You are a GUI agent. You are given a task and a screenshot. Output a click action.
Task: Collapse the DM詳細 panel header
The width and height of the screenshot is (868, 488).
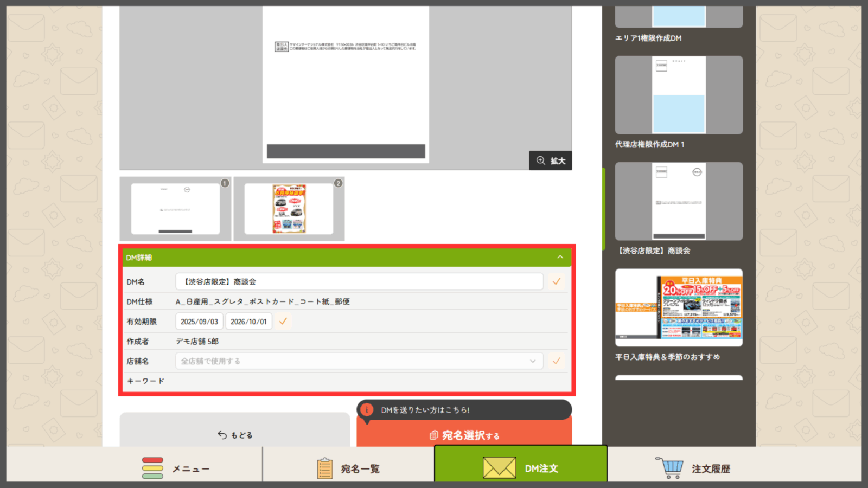[x=560, y=257]
